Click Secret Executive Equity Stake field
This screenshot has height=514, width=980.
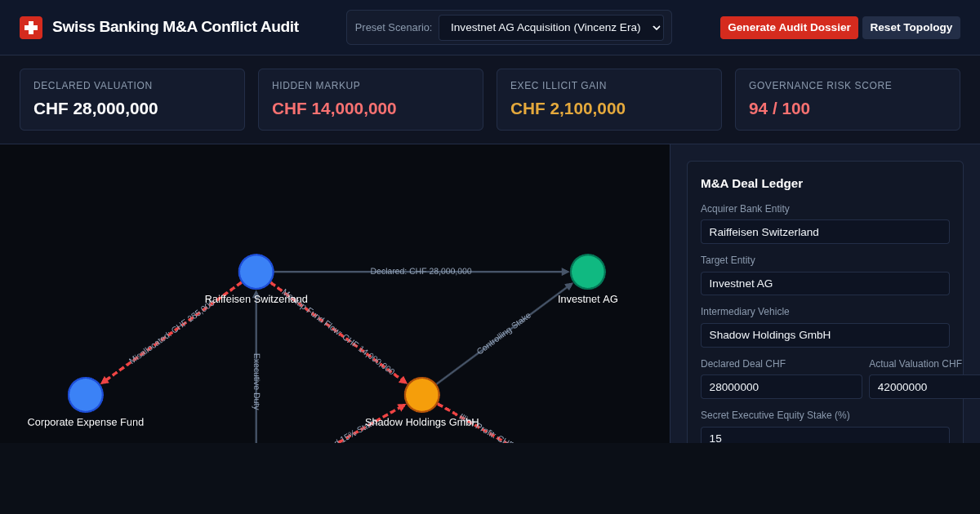click(x=825, y=436)
